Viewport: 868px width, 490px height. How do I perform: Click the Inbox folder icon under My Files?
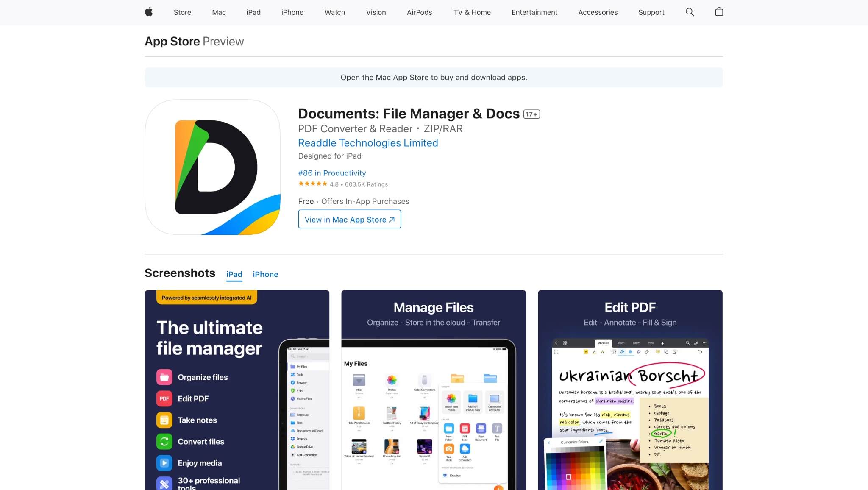[359, 380]
